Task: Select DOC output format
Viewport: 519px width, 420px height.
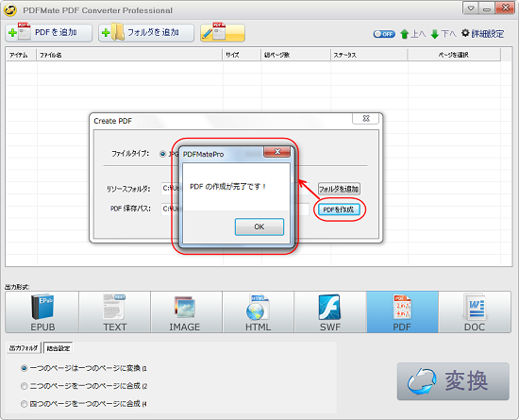Action: click(475, 312)
